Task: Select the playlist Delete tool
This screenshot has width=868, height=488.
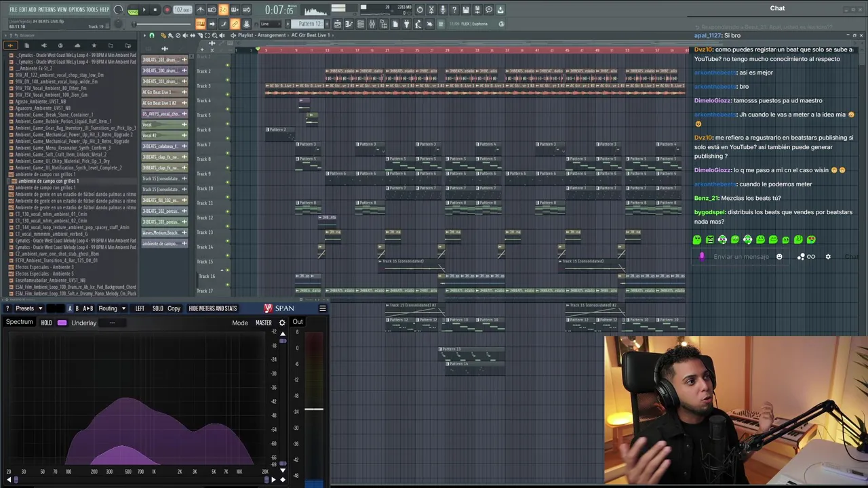Action: click(178, 35)
